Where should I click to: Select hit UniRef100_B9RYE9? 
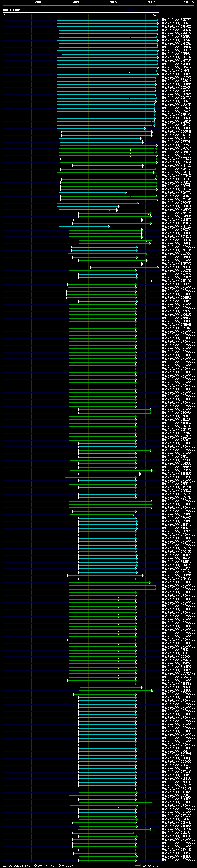point(177,20)
